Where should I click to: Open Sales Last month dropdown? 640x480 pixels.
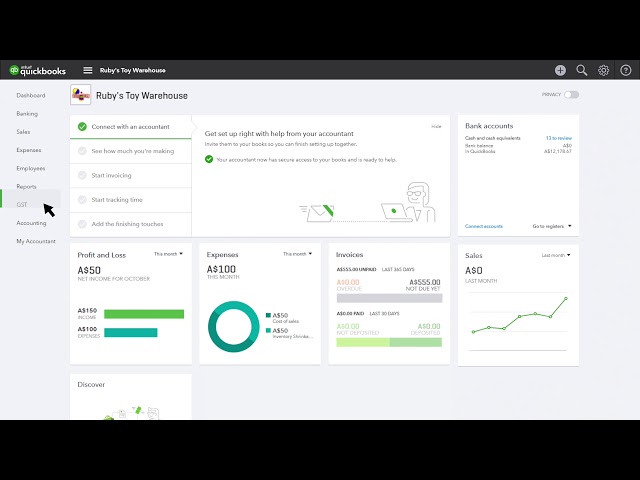pos(556,255)
